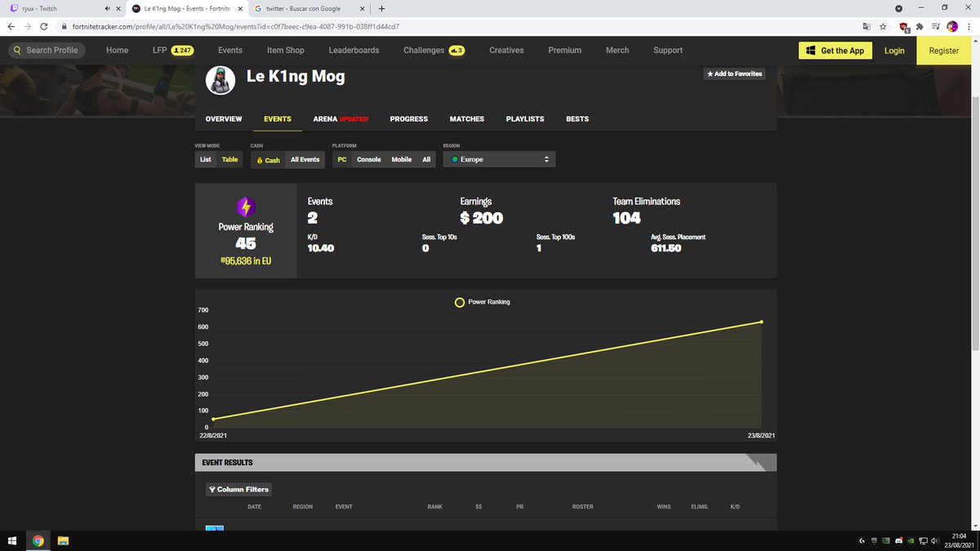Open the Merch page
The height and width of the screenshot is (551, 980).
[617, 50]
